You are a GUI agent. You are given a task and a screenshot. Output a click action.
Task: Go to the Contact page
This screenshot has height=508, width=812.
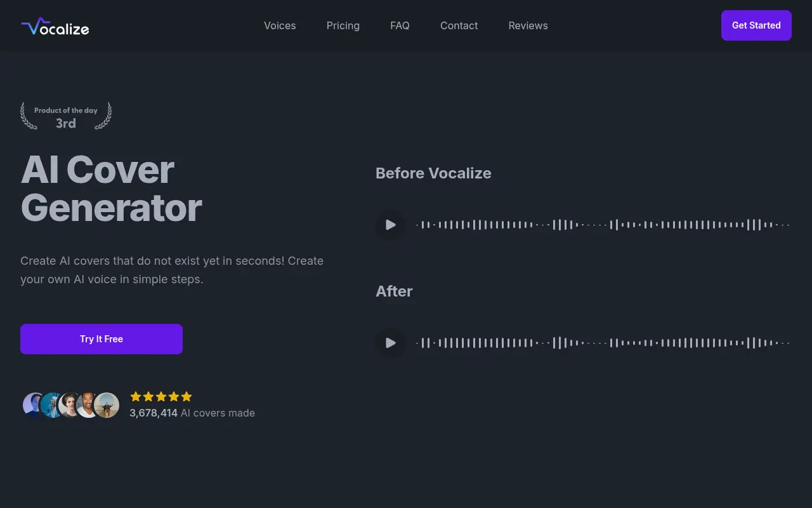coord(459,25)
